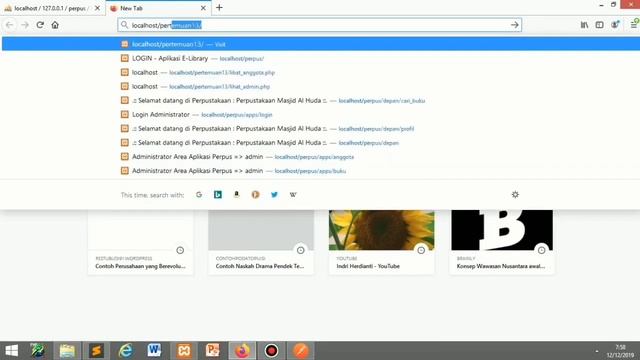Open Contoh Perusahaan yang Berevolu... tile
The height and width of the screenshot is (360, 640).
[x=140, y=242]
